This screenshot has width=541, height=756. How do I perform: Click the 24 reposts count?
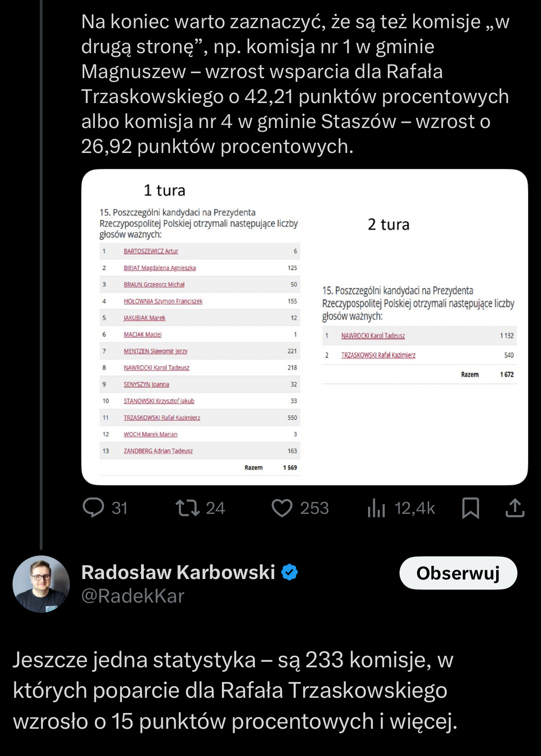point(215,508)
